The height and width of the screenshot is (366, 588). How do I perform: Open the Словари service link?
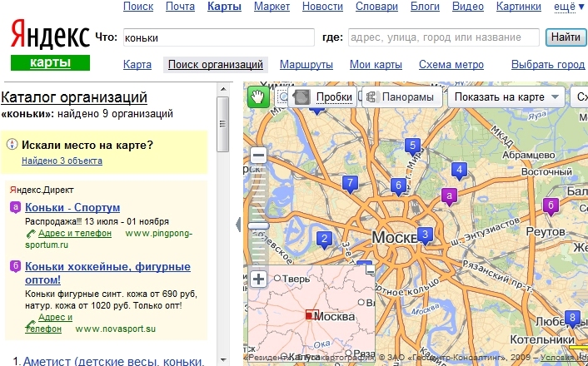click(x=377, y=7)
